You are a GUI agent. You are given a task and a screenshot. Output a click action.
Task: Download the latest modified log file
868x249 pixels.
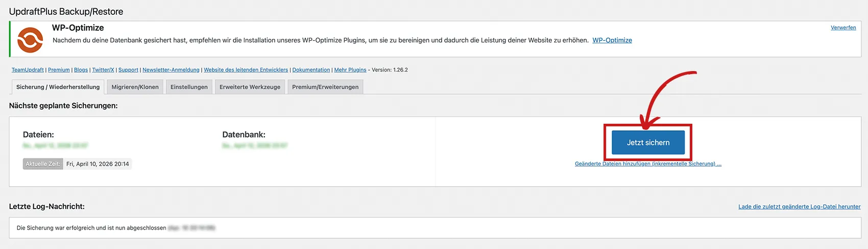(799, 207)
